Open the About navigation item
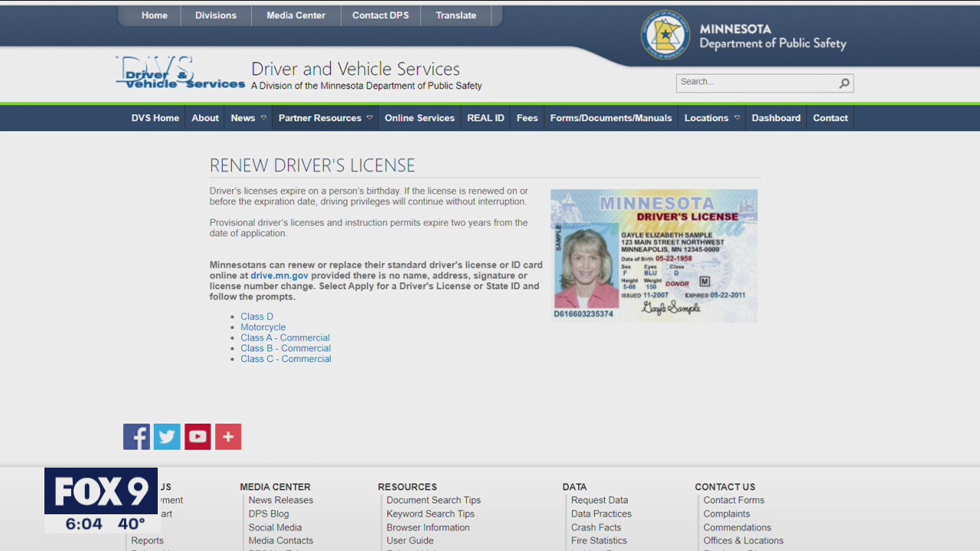The width and height of the screenshot is (980, 551). (x=205, y=118)
